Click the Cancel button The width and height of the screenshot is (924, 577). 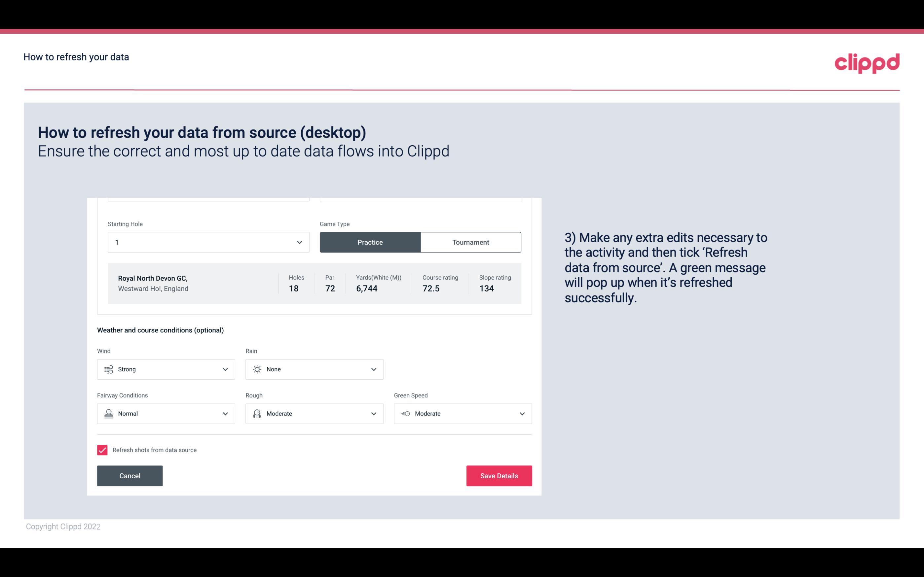click(130, 475)
